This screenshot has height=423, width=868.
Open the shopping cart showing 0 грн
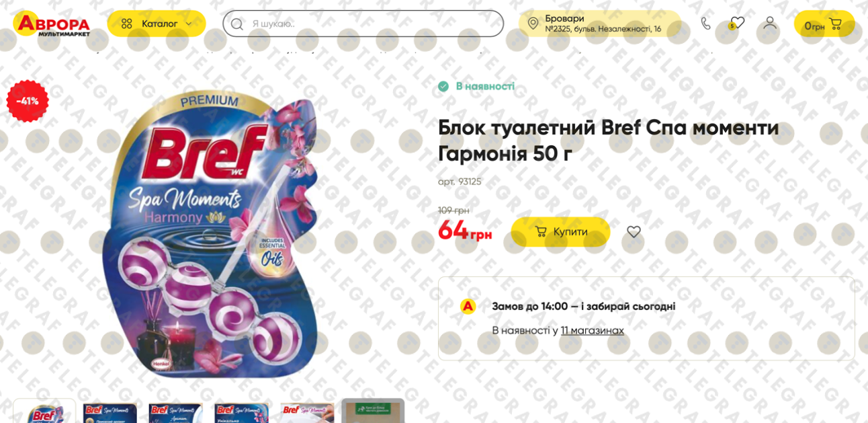[824, 24]
